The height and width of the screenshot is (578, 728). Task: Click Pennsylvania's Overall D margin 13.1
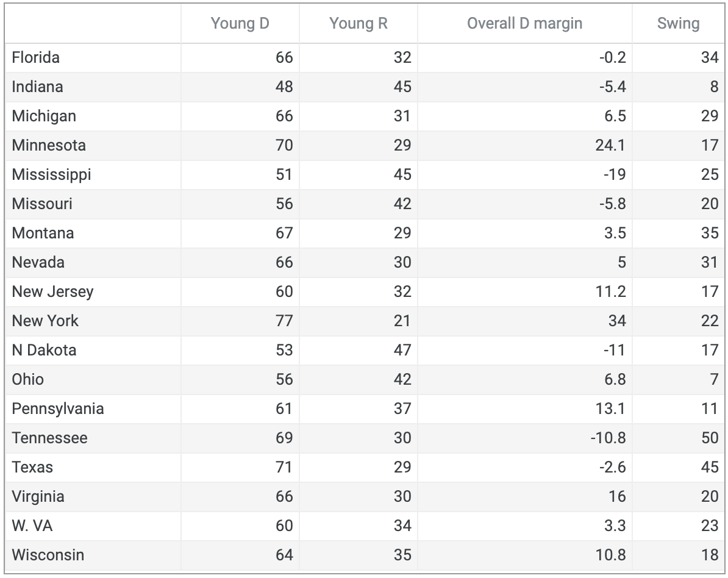click(x=612, y=409)
